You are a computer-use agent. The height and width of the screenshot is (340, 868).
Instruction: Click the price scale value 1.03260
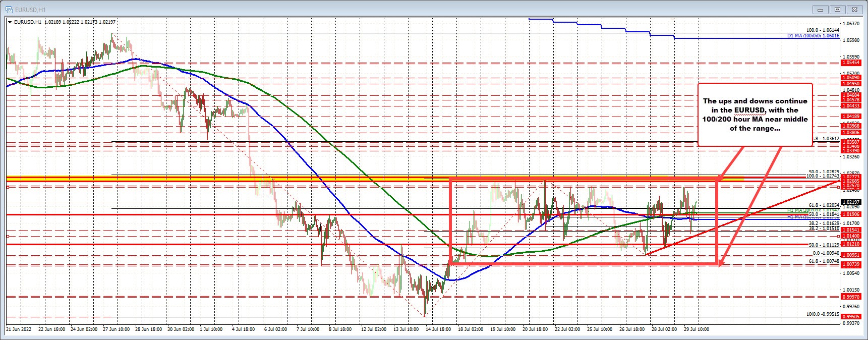point(851,156)
